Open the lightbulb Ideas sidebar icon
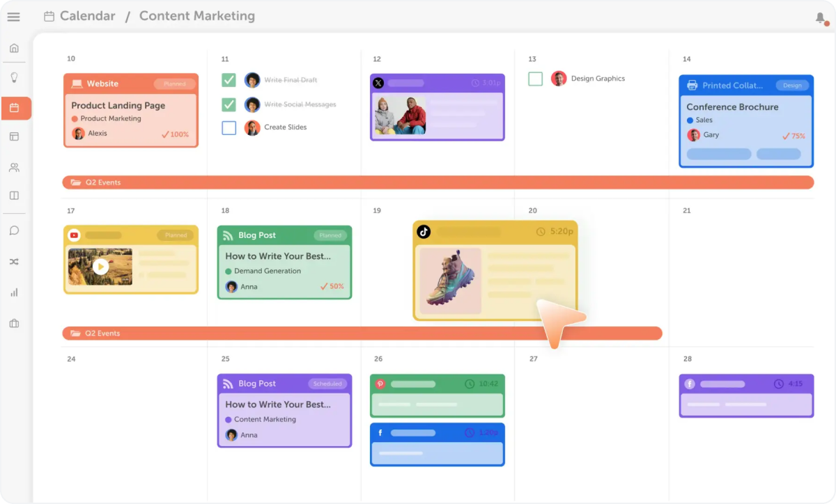836x504 pixels. [14, 77]
